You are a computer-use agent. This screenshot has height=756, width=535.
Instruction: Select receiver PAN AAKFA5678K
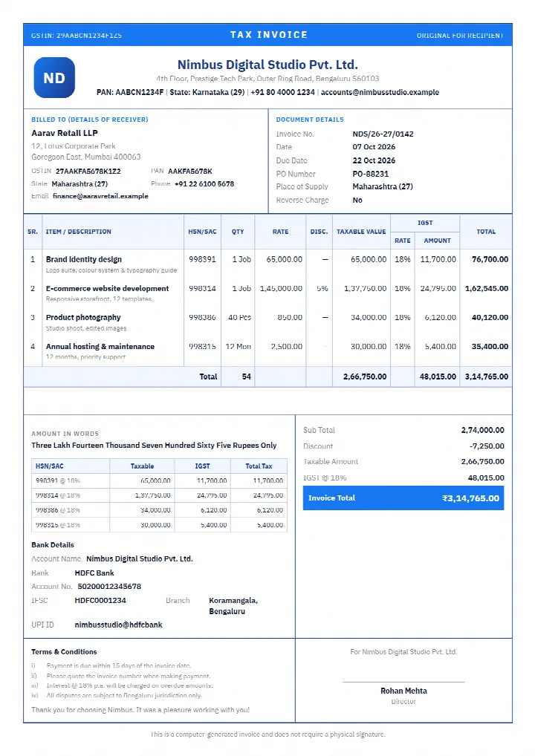pos(190,171)
